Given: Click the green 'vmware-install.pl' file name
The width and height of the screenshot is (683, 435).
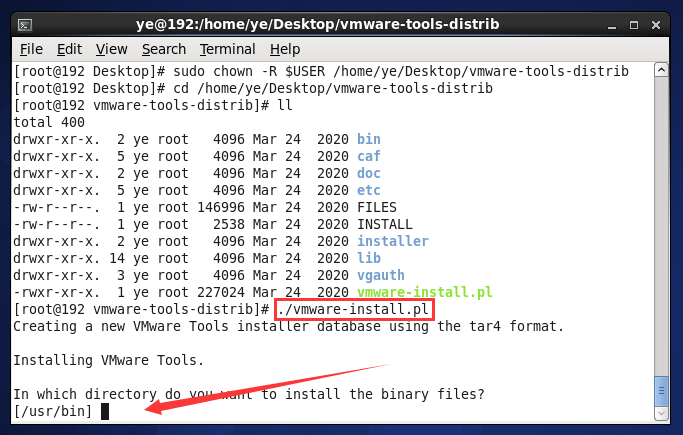Looking at the screenshot, I should coord(425,292).
